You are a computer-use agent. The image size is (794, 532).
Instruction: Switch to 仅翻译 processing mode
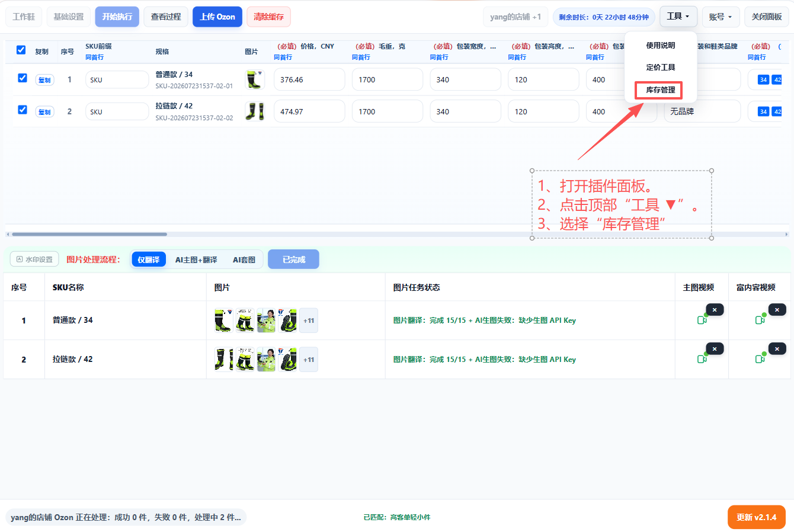tap(149, 259)
